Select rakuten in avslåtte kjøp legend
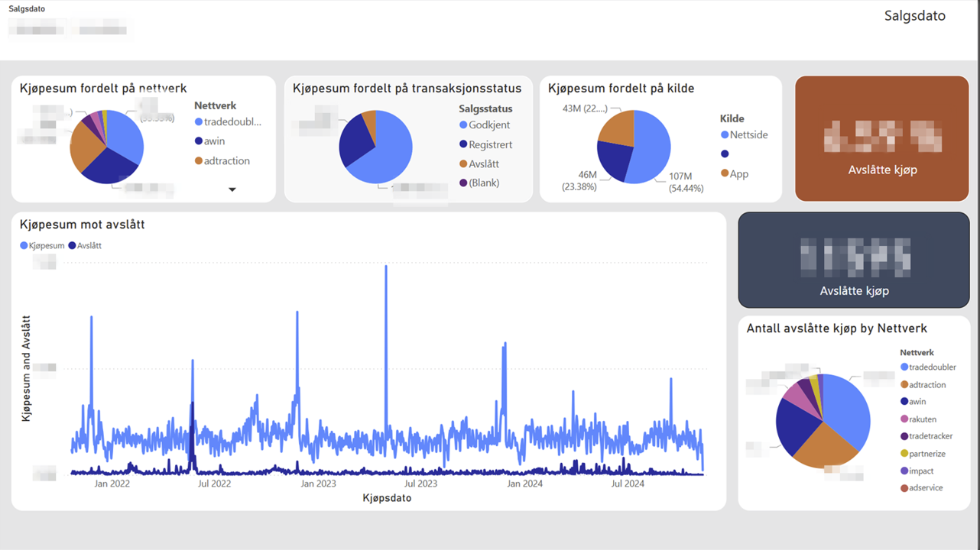This screenshot has height=550, width=980. click(922, 419)
